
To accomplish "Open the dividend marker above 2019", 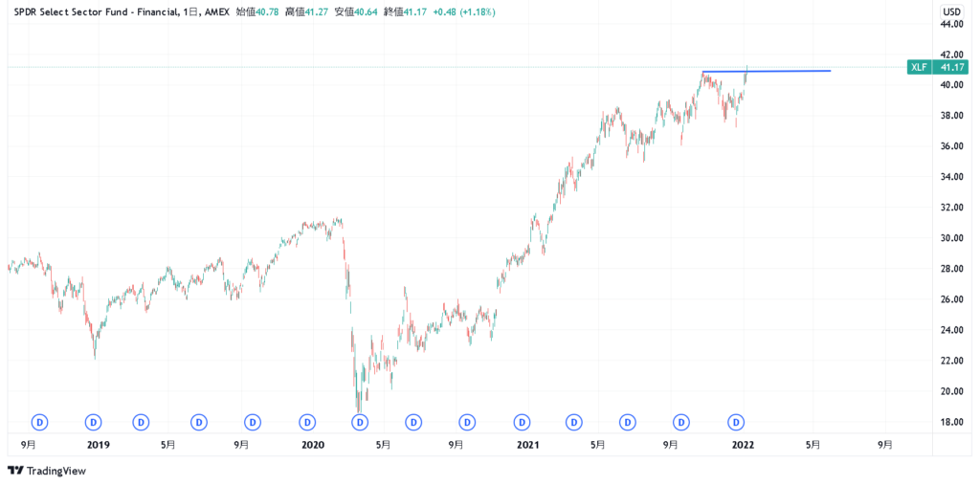I will [94, 421].
